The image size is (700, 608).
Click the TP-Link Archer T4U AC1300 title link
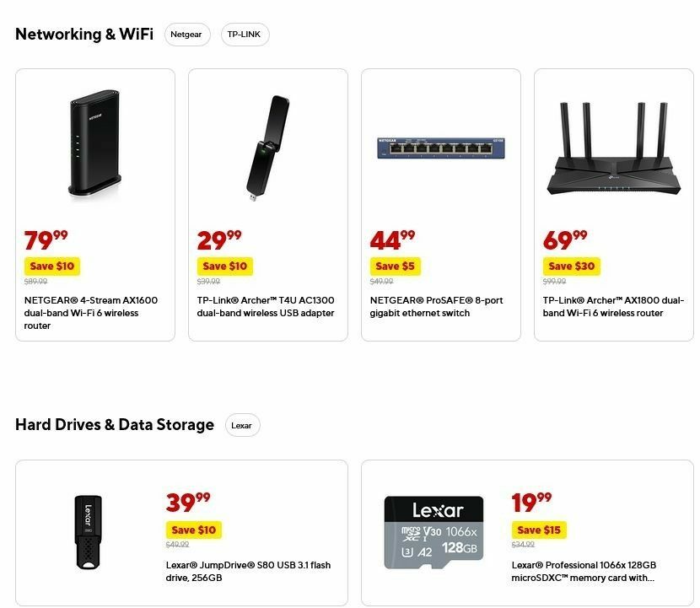(x=264, y=306)
